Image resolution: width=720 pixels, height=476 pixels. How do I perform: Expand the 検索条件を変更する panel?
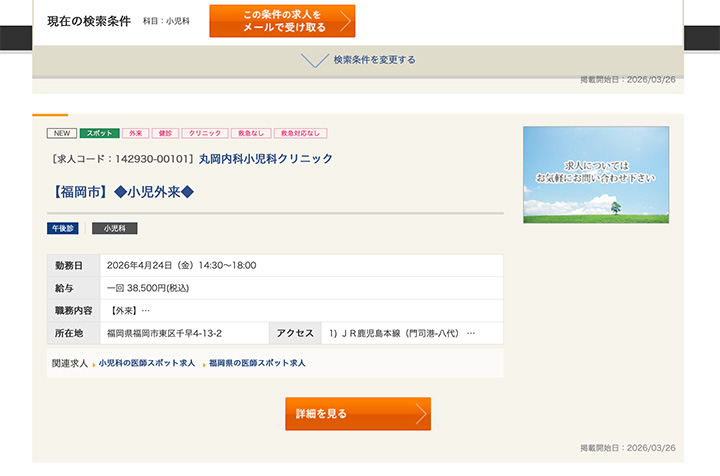pos(374,60)
